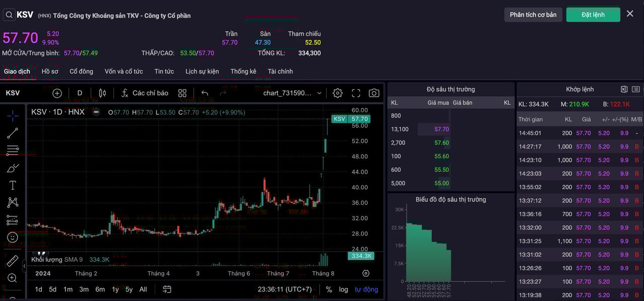Select the text annotation tool
This screenshot has width=644, height=301.
coord(13,185)
